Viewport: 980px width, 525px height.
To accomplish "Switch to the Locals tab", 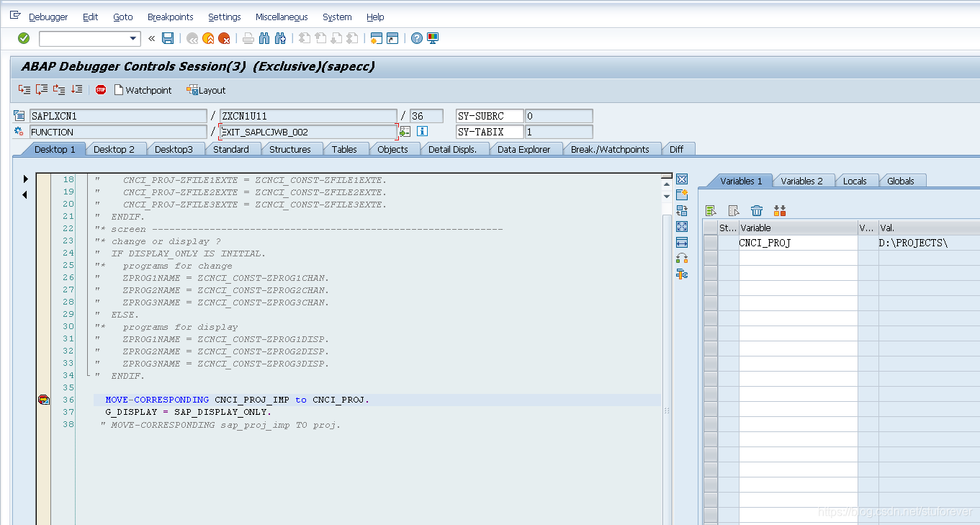I will point(855,181).
